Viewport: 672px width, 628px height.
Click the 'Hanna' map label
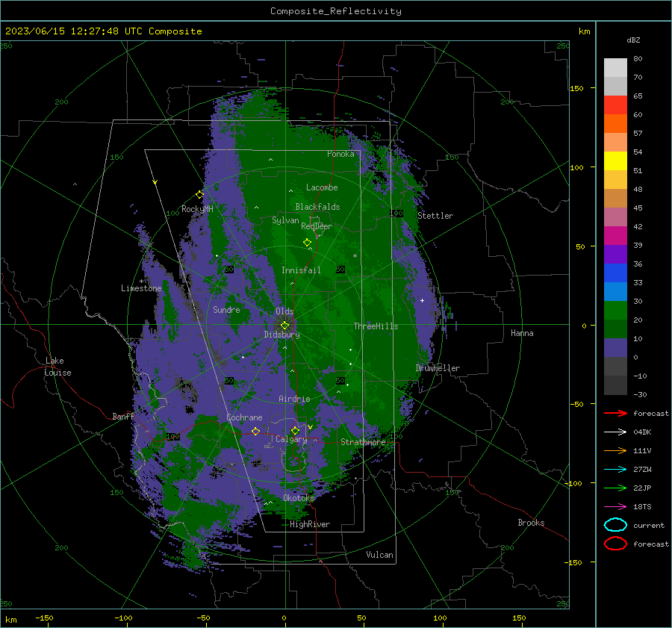tap(522, 333)
